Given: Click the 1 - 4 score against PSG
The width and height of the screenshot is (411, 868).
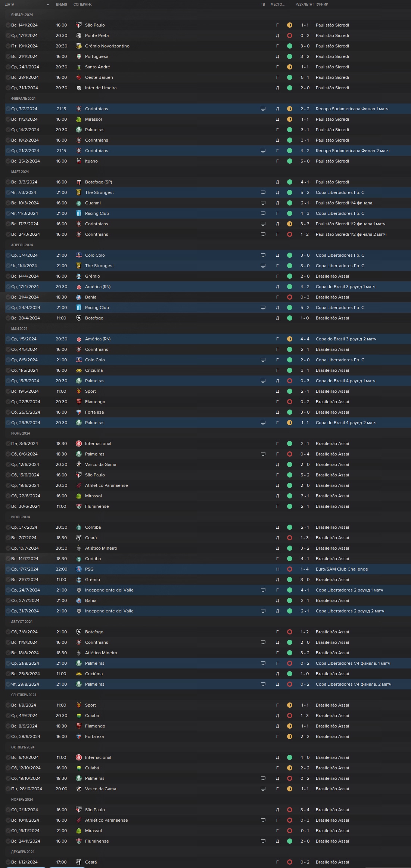Looking at the screenshot, I should click(305, 569).
